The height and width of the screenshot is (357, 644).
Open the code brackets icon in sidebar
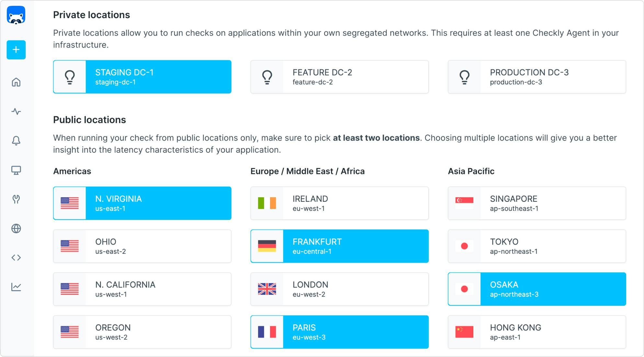(x=16, y=258)
